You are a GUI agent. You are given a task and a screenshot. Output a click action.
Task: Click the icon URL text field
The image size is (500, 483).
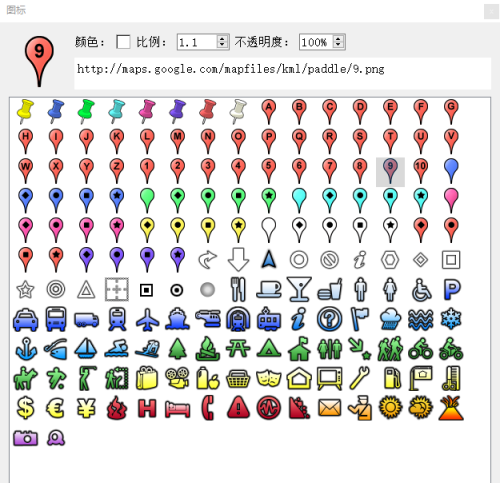[283, 73]
